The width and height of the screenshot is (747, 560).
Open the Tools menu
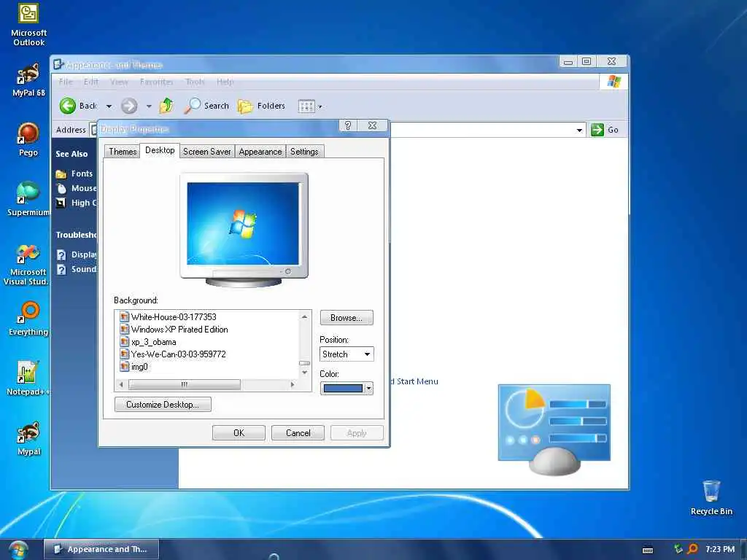click(195, 82)
